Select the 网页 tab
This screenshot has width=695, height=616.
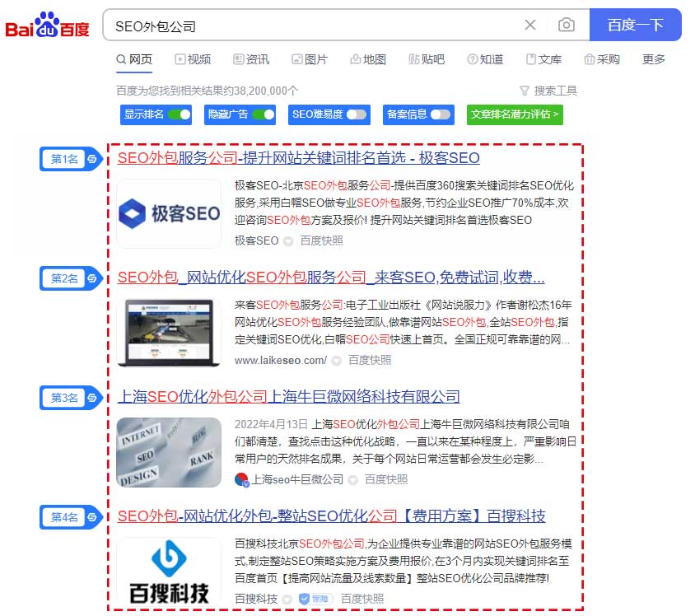click(134, 59)
